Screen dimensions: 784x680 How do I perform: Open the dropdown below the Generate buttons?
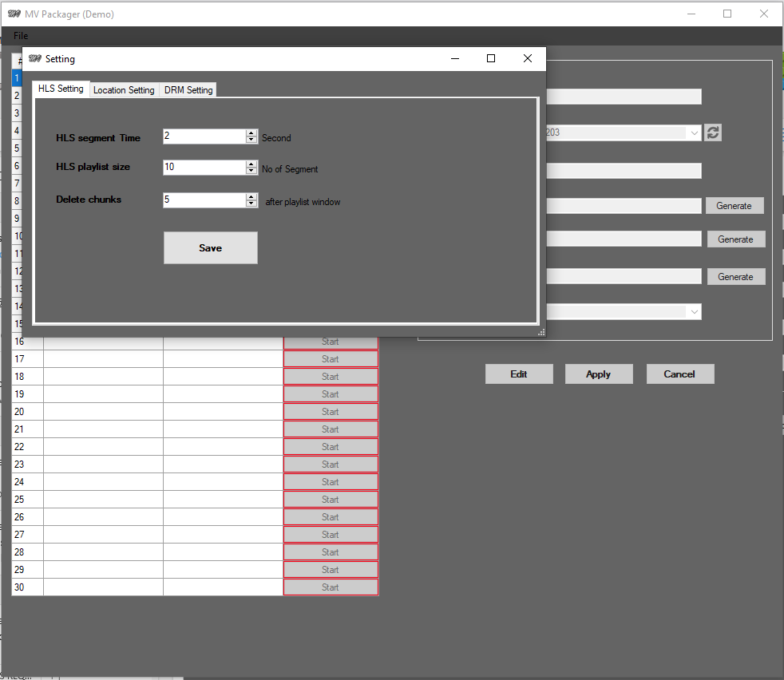pyautogui.click(x=693, y=311)
